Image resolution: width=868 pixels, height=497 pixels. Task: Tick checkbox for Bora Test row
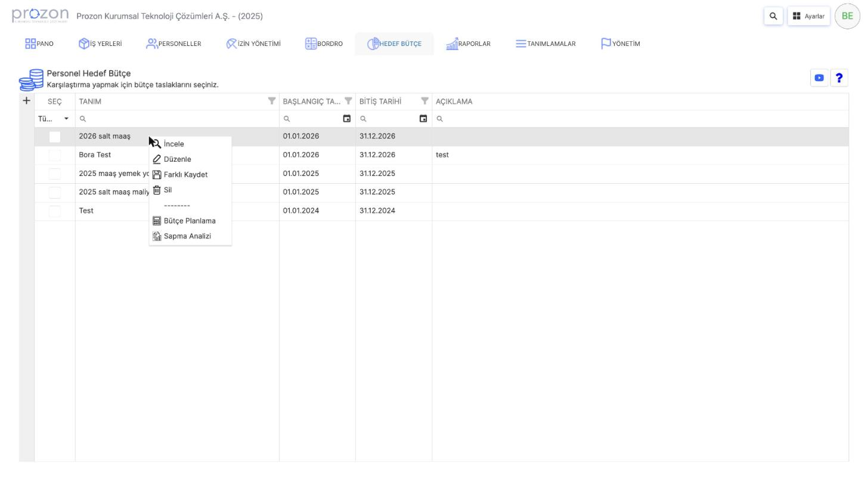click(55, 155)
